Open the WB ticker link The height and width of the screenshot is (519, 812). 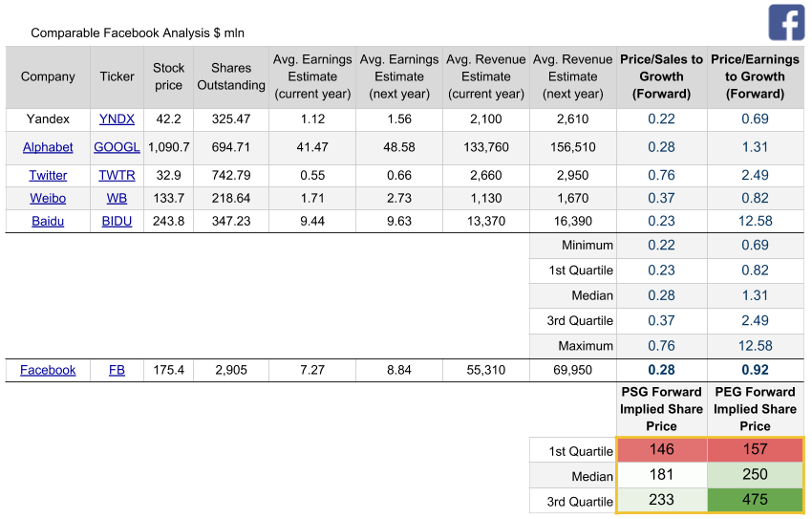pyautogui.click(x=117, y=198)
